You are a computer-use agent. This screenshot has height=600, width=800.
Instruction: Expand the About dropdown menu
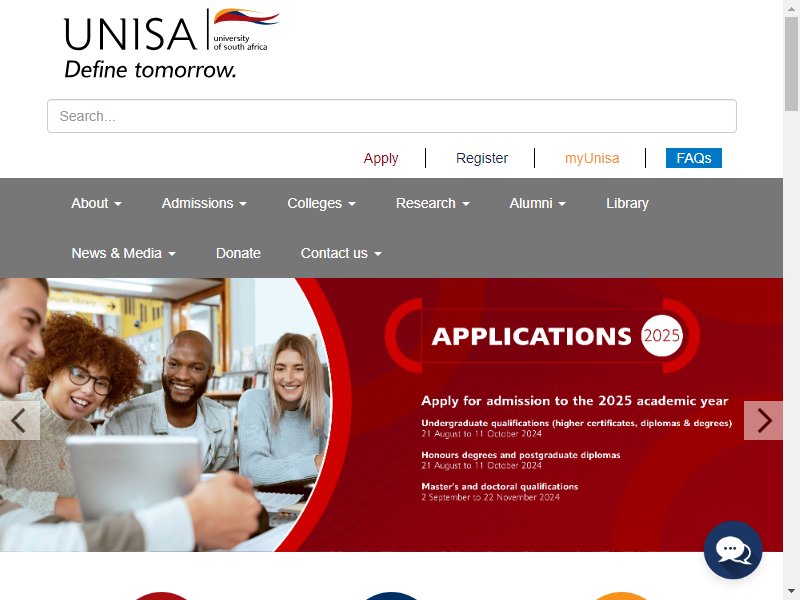[96, 203]
